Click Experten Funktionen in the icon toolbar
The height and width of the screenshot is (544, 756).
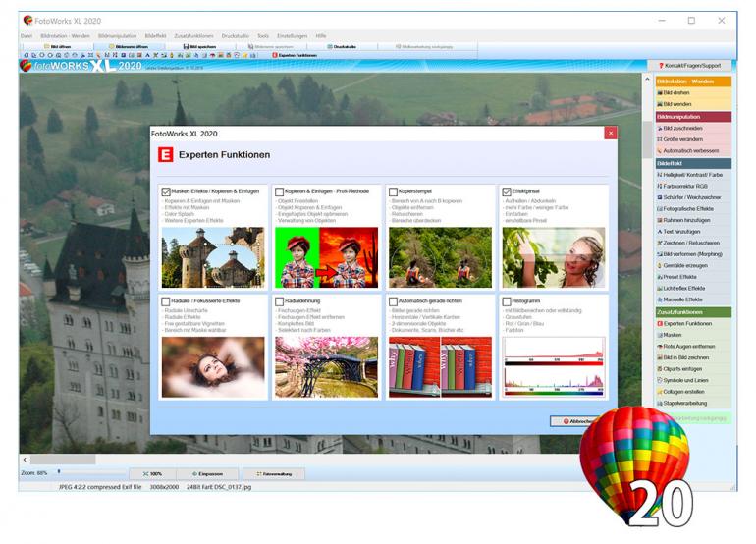pyautogui.click(x=295, y=55)
